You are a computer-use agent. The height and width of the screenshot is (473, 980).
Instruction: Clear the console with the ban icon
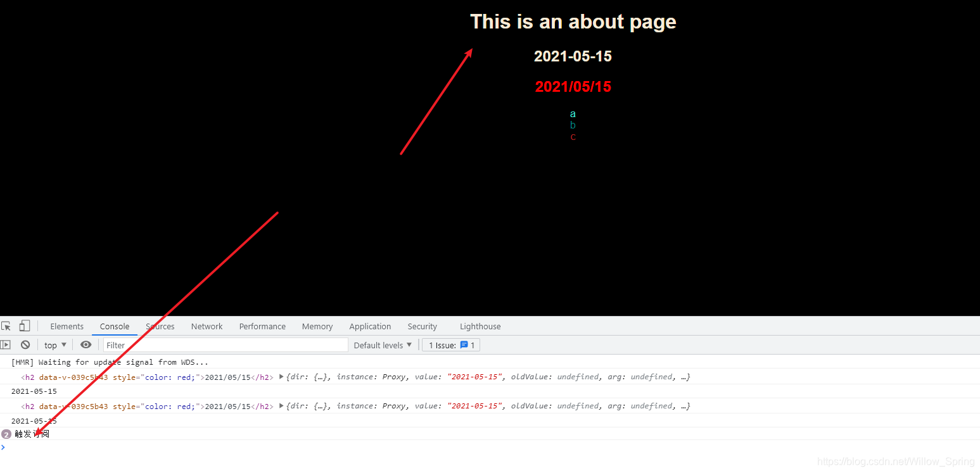coord(25,345)
